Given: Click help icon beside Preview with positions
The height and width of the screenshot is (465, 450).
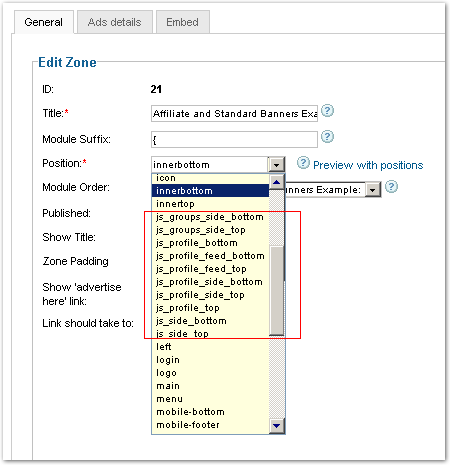Looking at the screenshot, I should coord(303,163).
